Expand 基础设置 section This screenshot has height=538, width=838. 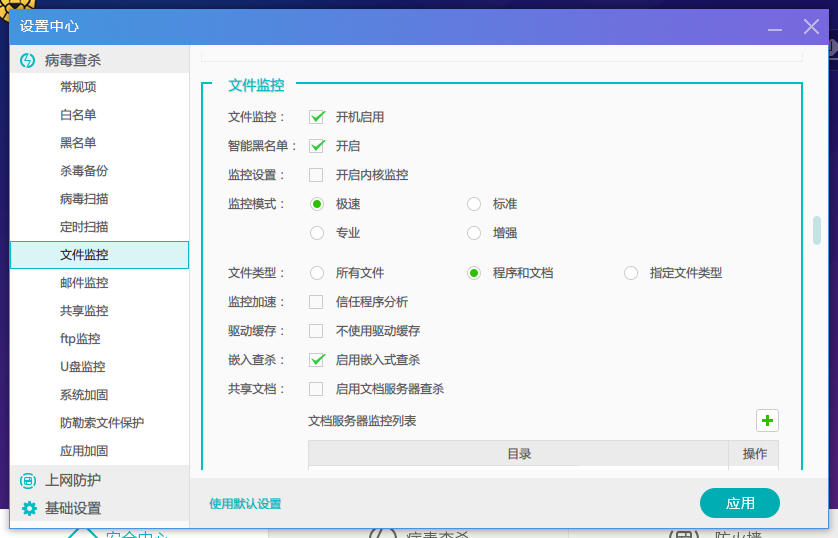pos(72,508)
